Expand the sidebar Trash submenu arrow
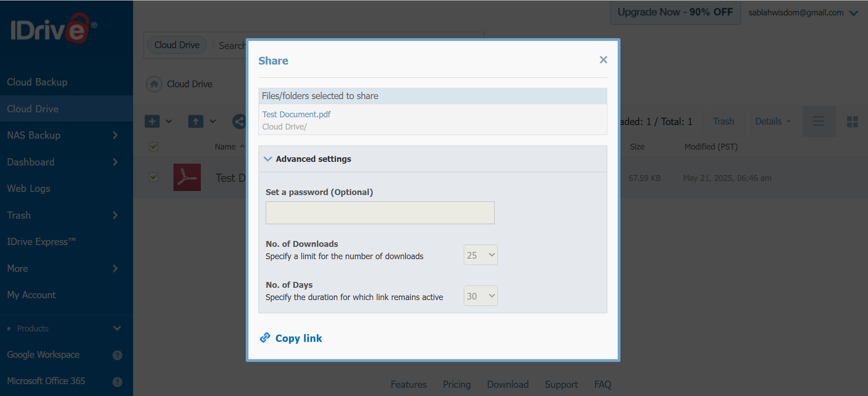This screenshot has width=868, height=396. coord(115,216)
